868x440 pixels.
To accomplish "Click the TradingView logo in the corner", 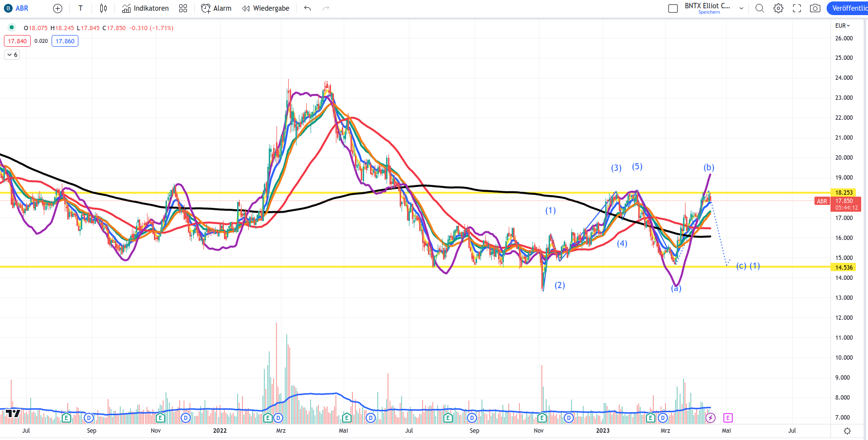I will click(13, 413).
